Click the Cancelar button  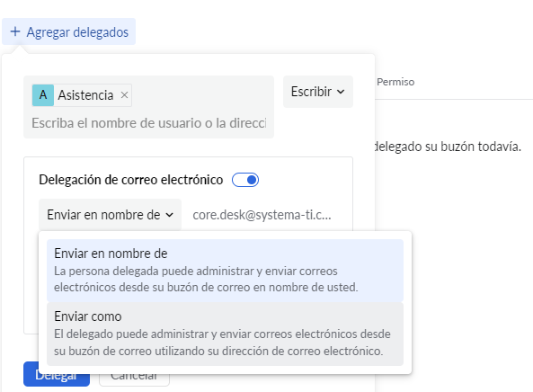click(134, 375)
